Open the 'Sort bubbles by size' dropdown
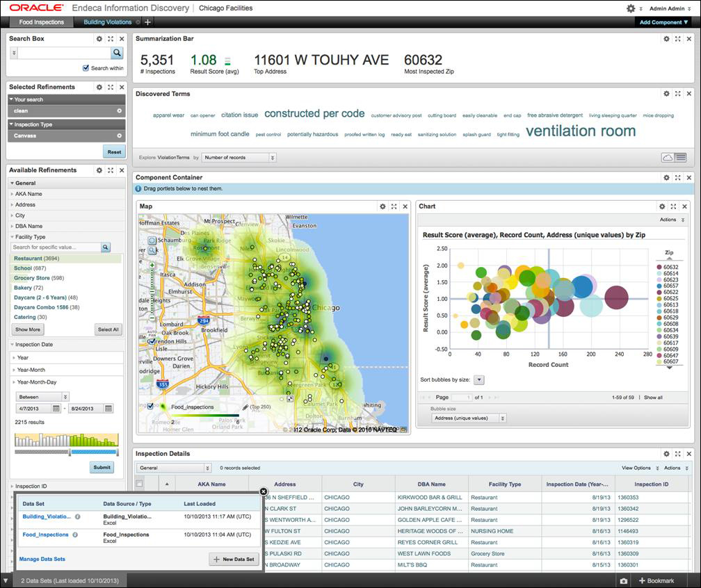Image resolution: width=701 pixels, height=588 pixels. 478,379
